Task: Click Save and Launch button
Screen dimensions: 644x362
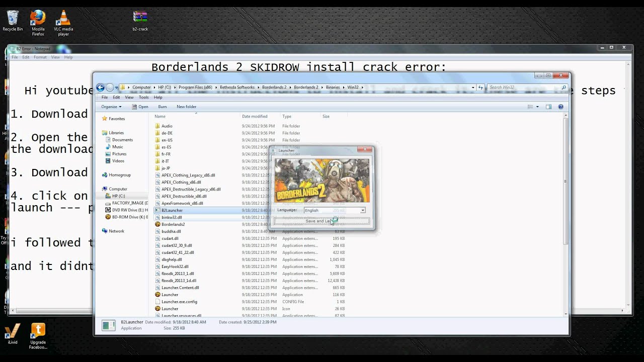Action: point(321,221)
